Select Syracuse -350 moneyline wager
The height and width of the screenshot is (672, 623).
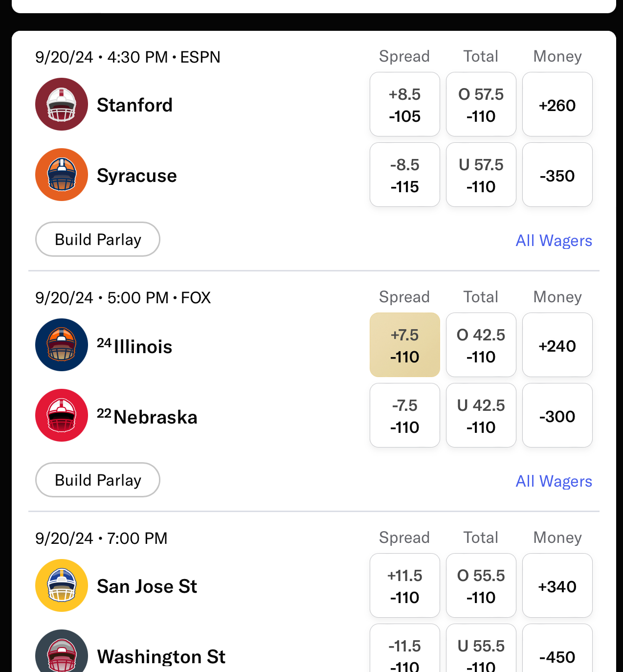click(557, 175)
